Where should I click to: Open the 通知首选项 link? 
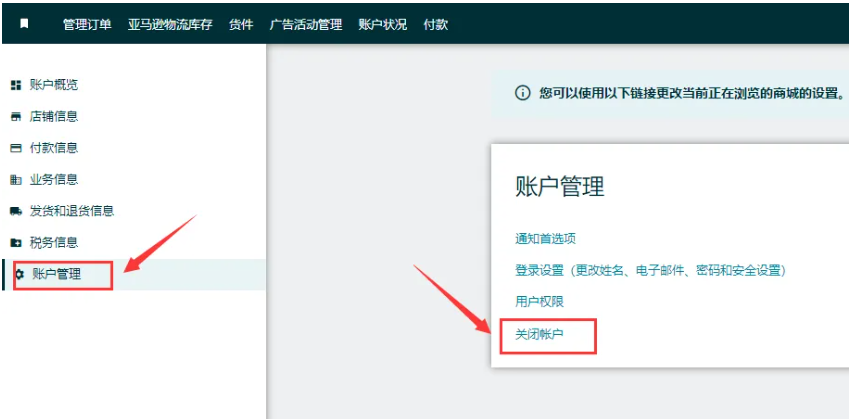(545, 238)
